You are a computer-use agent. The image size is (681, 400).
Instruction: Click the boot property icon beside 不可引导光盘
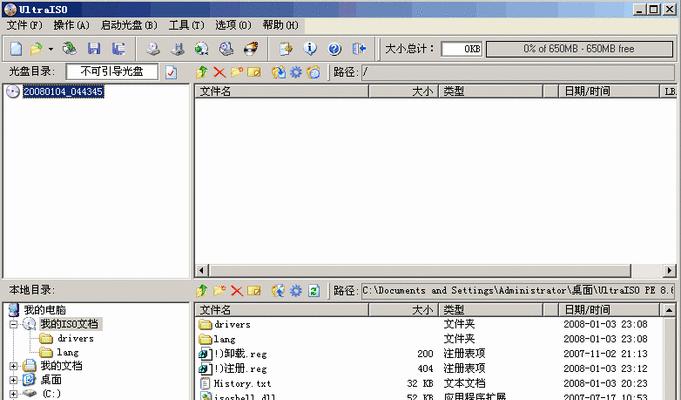tap(171, 72)
